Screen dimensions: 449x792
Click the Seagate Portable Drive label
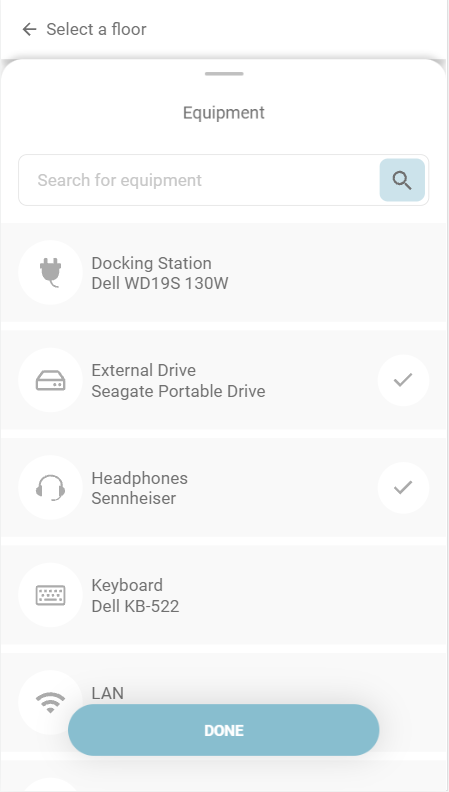tap(178, 391)
